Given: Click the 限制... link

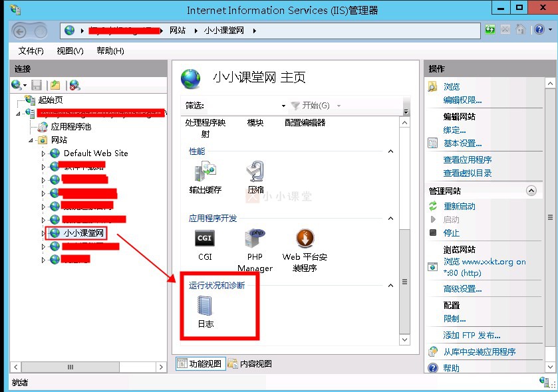Looking at the screenshot, I should (454, 319).
